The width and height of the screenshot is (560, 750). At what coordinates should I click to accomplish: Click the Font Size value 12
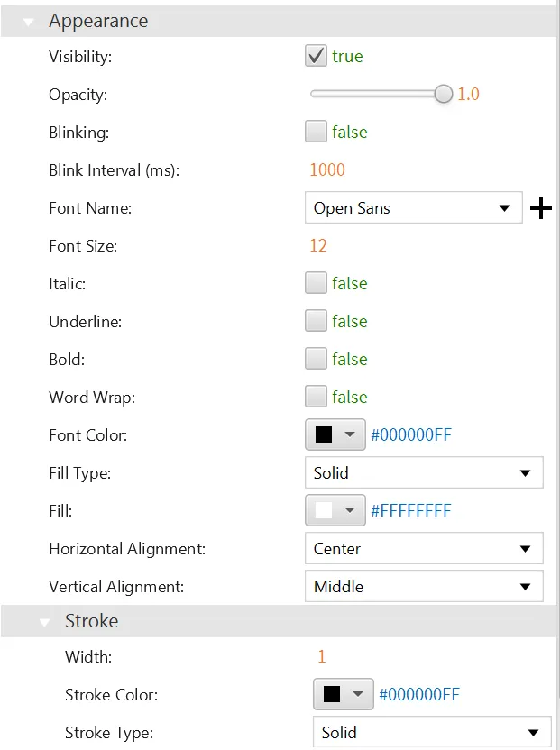coord(317,246)
